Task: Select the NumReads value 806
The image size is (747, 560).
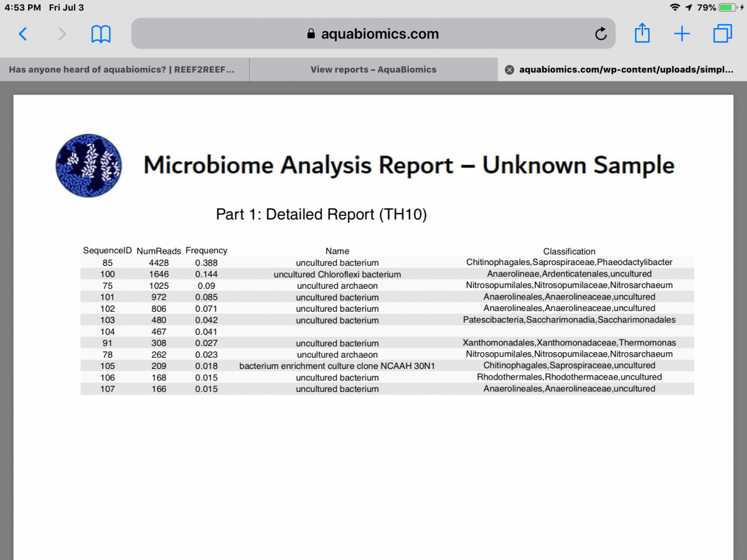Action: tap(159, 308)
